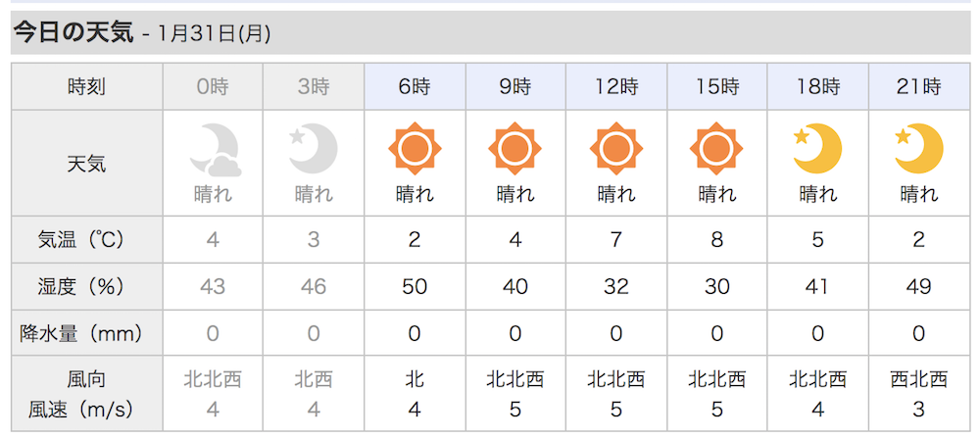Click the gray moon icon at 3時

coord(314,149)
